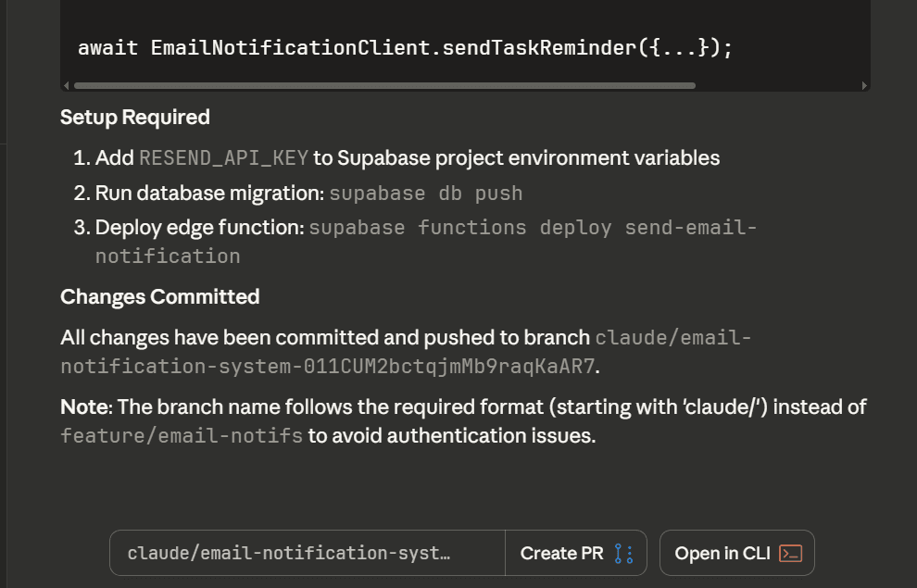Click the Changes Committed section heading
The image size is (917, 588).
pos(159,297)
